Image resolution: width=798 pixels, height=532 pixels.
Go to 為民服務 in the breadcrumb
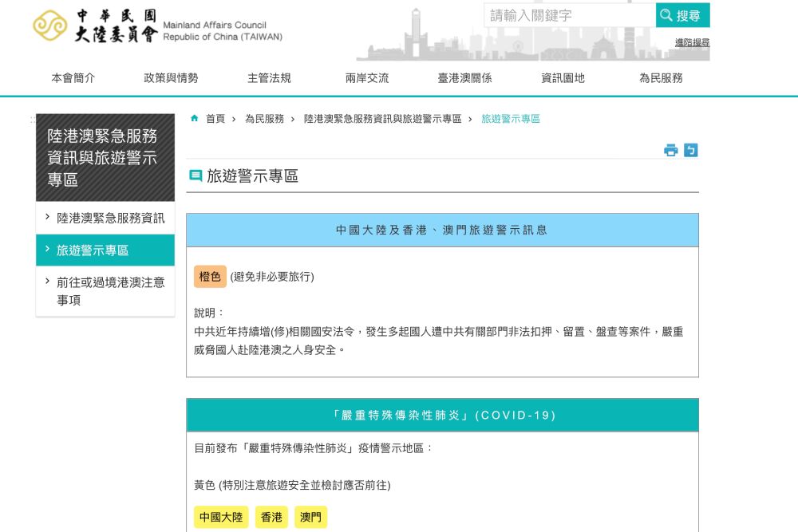click(x=265, y=119)
